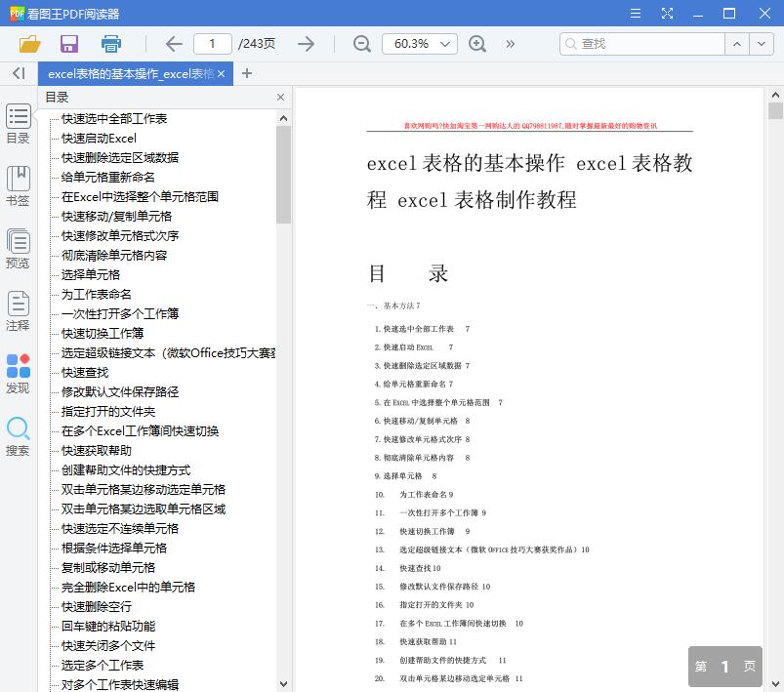784x692 pixels.
Task: Click the page number input field
Action: tap(213, 44)
